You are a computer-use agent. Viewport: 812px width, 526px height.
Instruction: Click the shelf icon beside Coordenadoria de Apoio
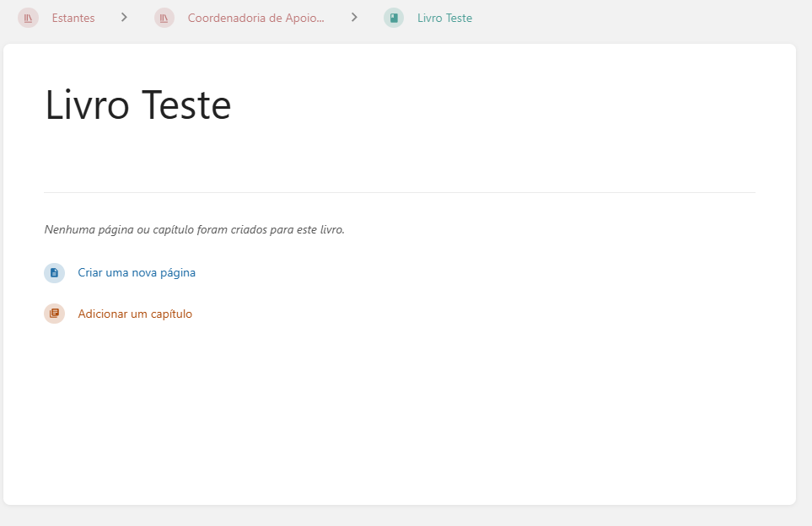pos(164,18)
